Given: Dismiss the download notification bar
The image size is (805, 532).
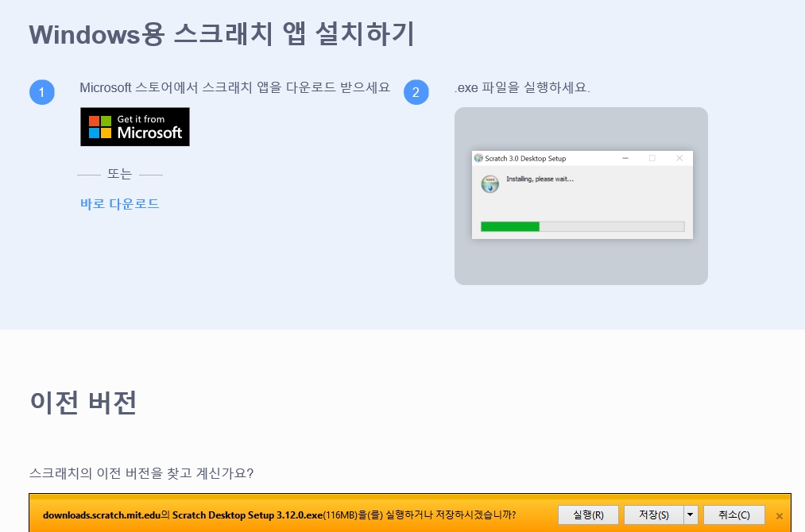Looking at the screenshot, I should [x=780, y=516].
